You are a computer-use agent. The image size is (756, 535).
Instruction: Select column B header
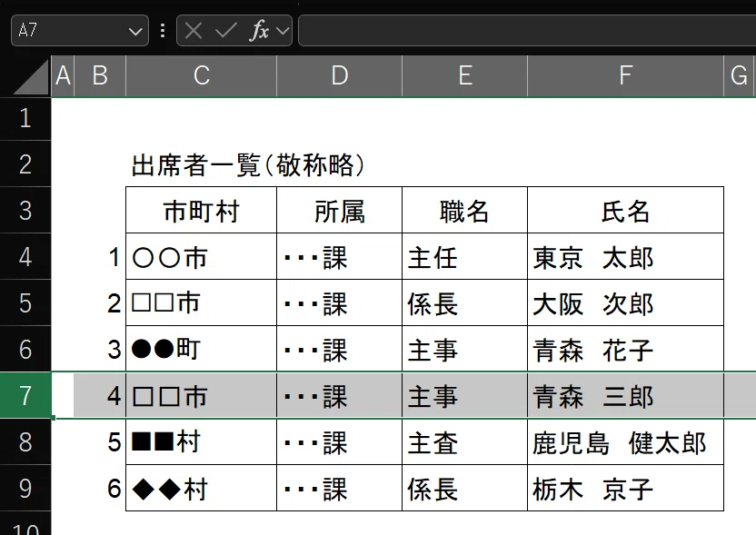coord(100,75)
